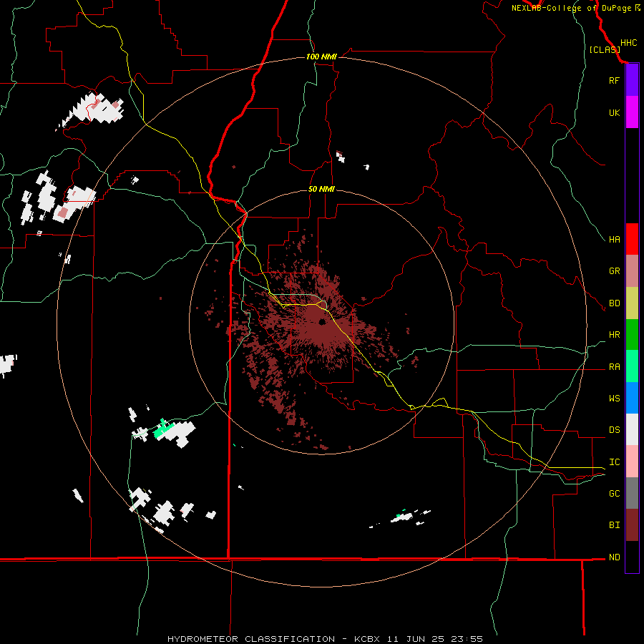Image resolution: width=644 pixels, height=644 pixels.
Task: Click the HHC product label
Action: click(629, 43)
